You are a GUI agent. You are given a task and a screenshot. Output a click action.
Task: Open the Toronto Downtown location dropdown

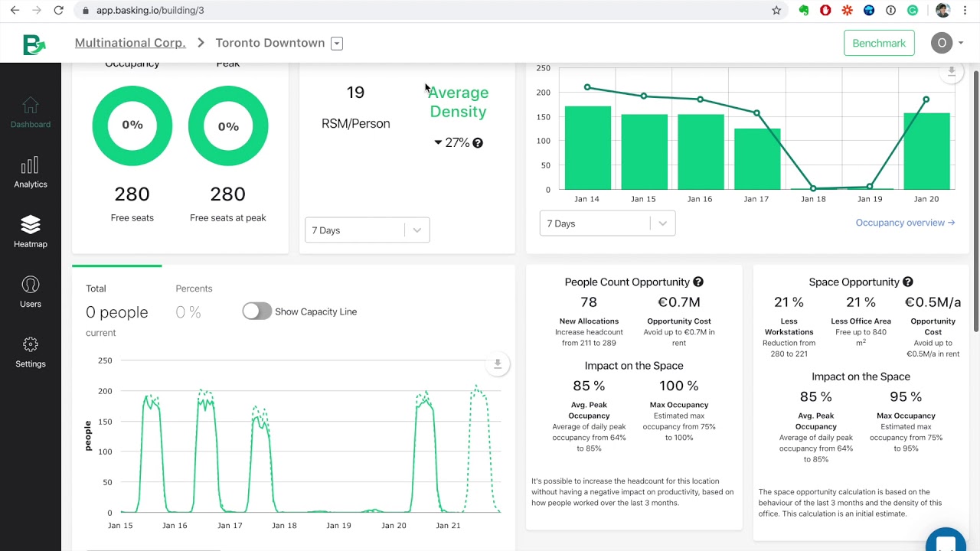(x=337, y=44)
